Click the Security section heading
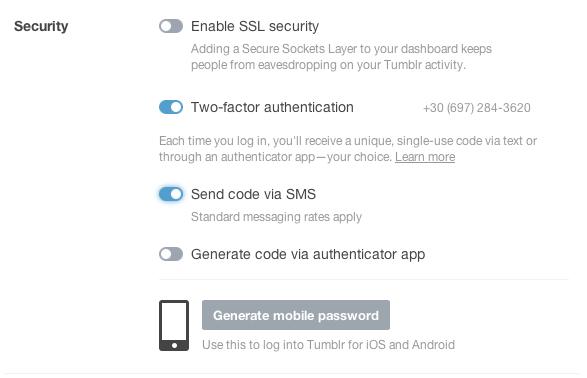This screenshot has height=378, width=587. 41,26
